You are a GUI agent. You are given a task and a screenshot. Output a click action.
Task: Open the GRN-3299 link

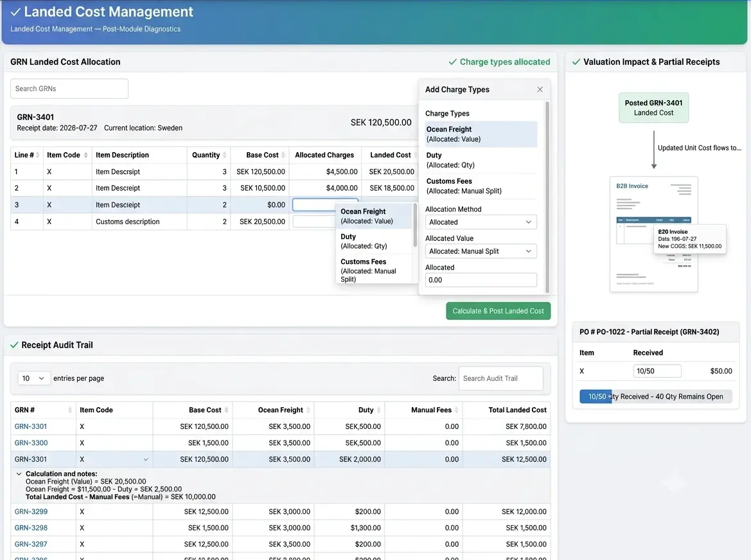coord(31,512)
